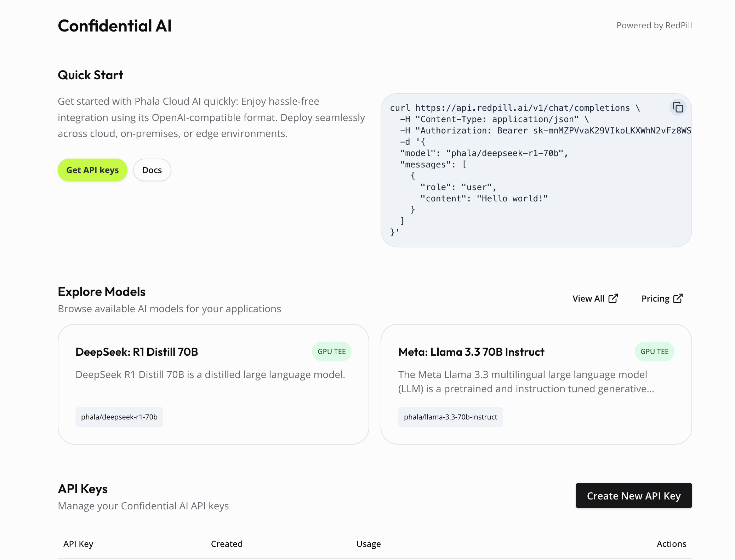This screenshot has height=560, width=735.
Task: Click the Confidential AI page title
Action: point(115,26)
